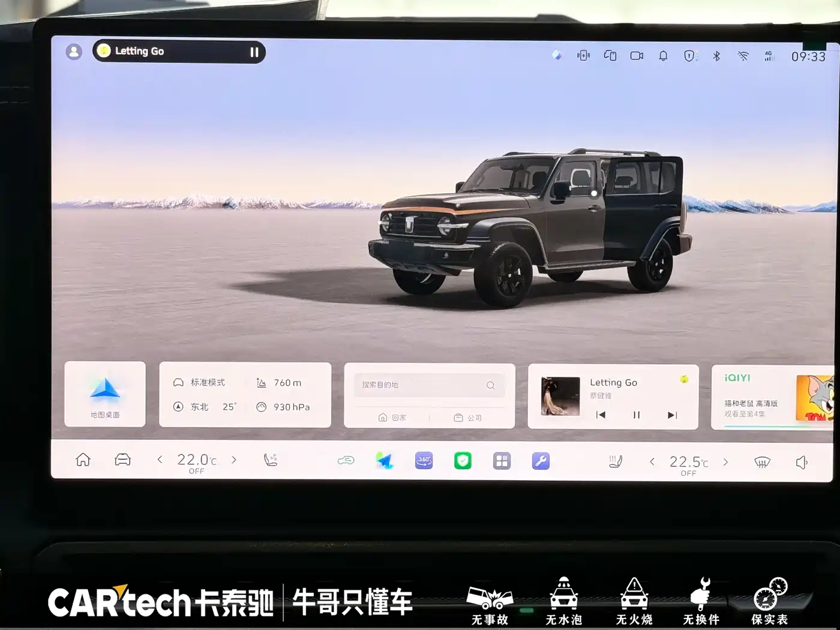Go to the home screen icon
Screen dimensions: 840x630
pos(83,460)
